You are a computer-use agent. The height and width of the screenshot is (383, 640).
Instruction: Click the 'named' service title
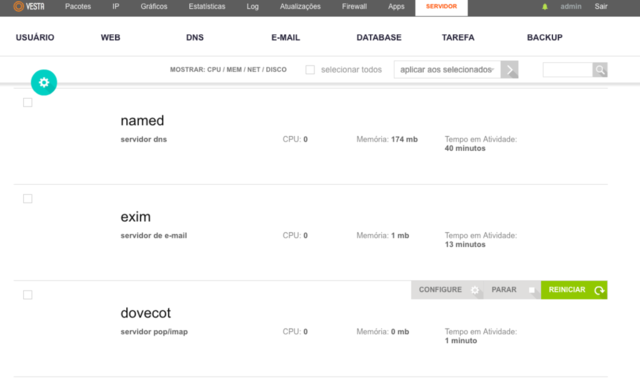coord(142,121)
